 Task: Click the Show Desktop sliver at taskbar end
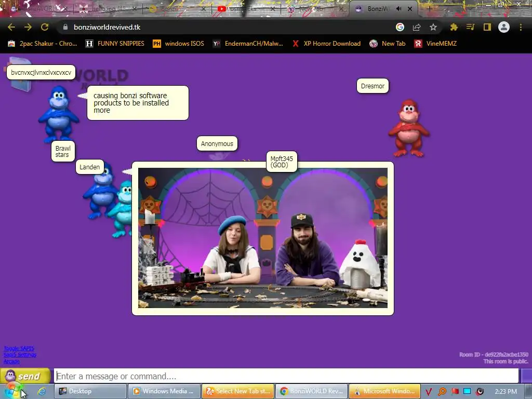[x=528, y=392]
